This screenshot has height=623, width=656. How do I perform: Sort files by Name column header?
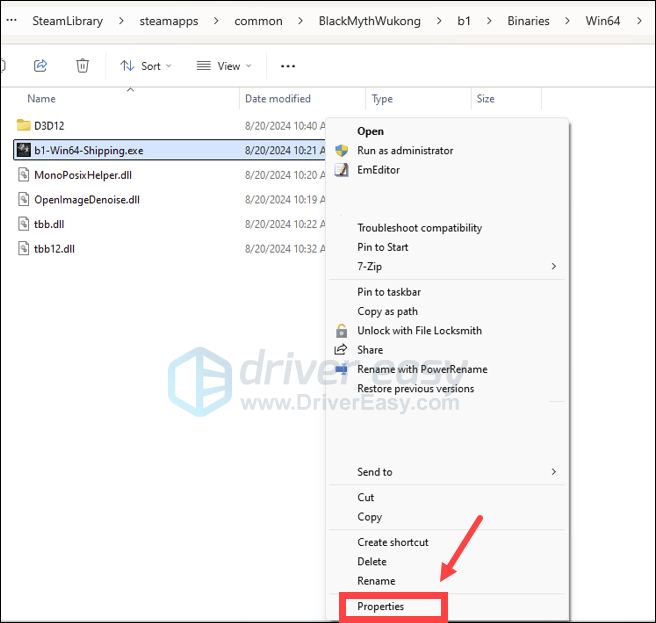(41, 99)
